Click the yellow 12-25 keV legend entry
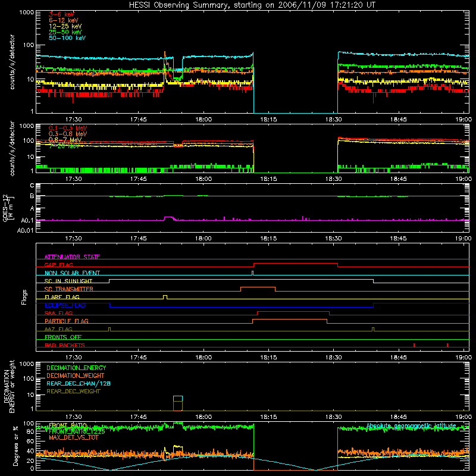The height and width of the screenshot is (476, 476). tap(65, 26)
